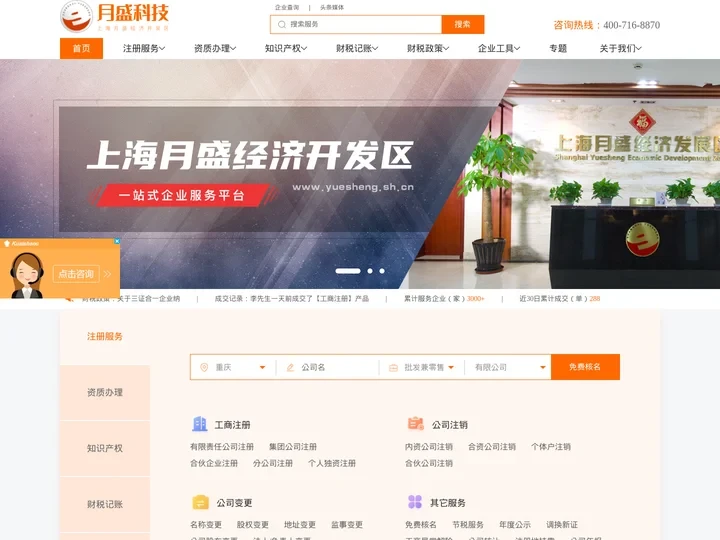Click the 工商注册 building icon

pos(199,424)
